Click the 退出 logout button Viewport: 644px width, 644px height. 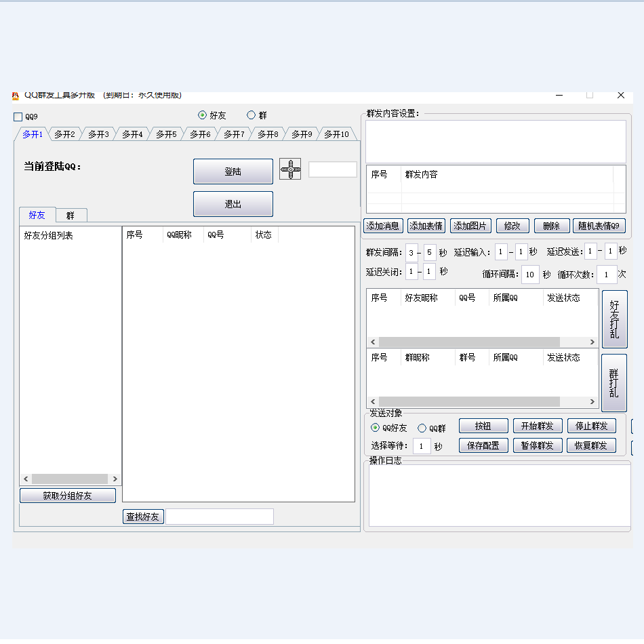pyautogui.click(x=233, y=204)
